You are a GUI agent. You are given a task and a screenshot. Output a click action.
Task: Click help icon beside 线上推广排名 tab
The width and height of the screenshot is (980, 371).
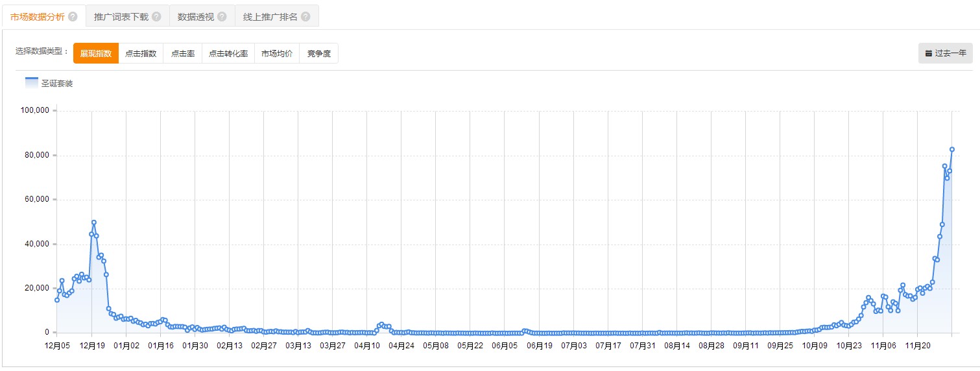(x=305, y=17)
